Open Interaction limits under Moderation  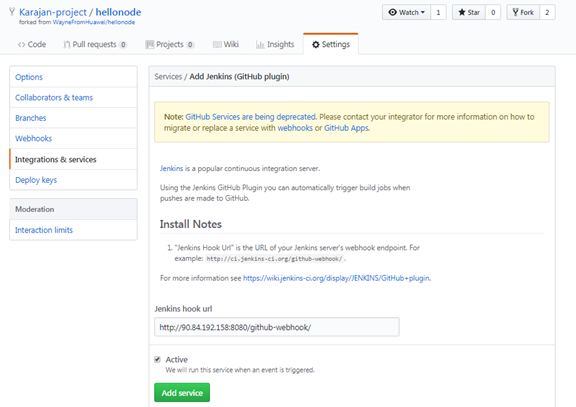click(x=73, y=230)
